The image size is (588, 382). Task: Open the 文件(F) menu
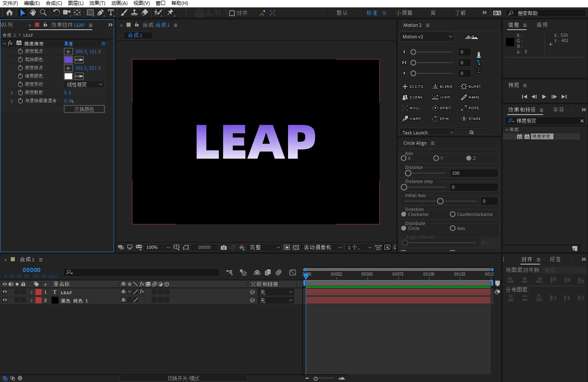[x=10, y=3]
